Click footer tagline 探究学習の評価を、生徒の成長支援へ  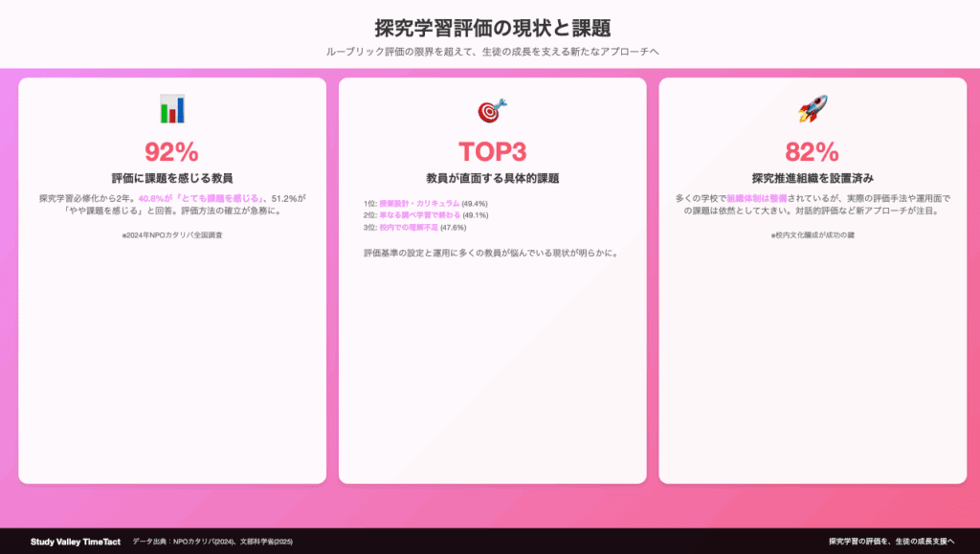click(x=891, y=542)
